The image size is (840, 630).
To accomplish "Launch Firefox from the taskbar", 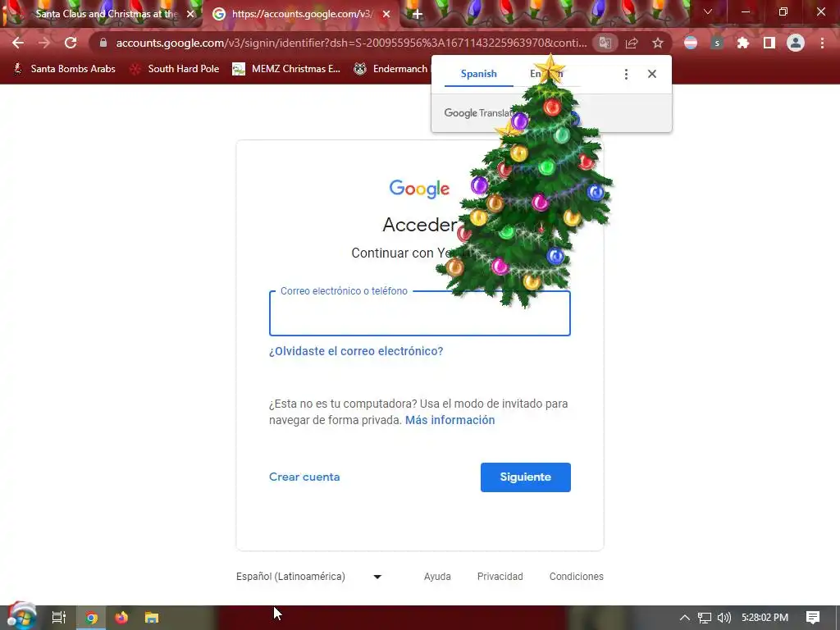I will tap(121, 618).
